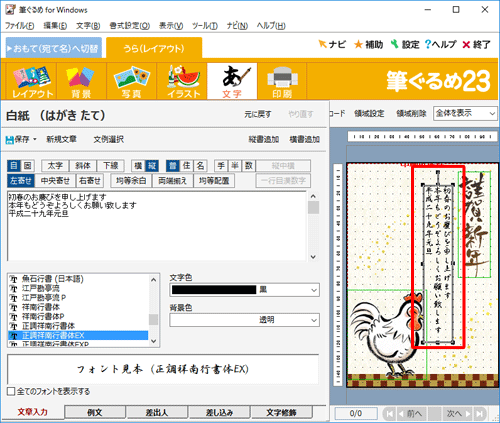Open the 印刷 (print) tool
500x423 pixels.
click(282, 81)
